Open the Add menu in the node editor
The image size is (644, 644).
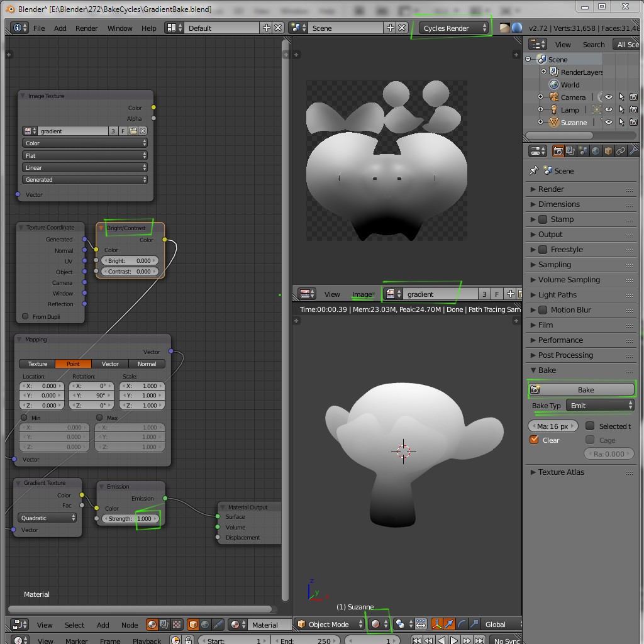point(103,625)
